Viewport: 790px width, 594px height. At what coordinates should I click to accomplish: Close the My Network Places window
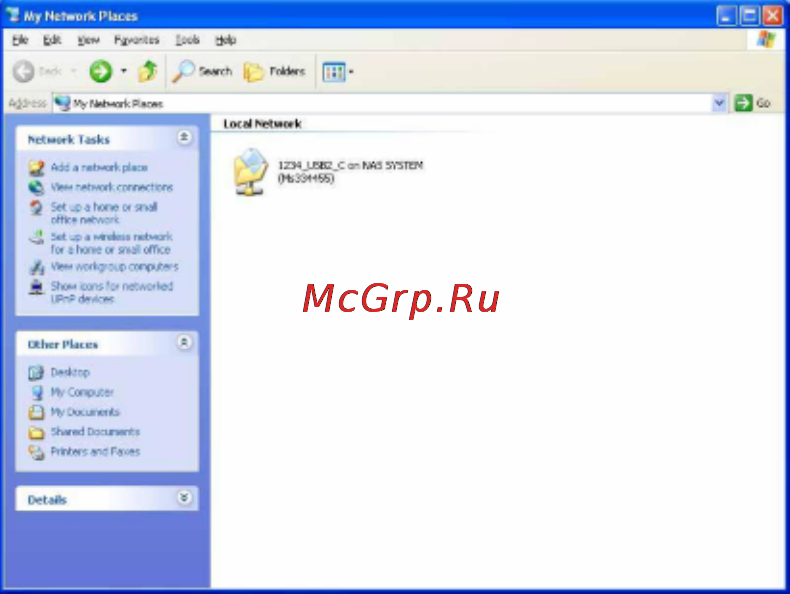tap(772, 16)
